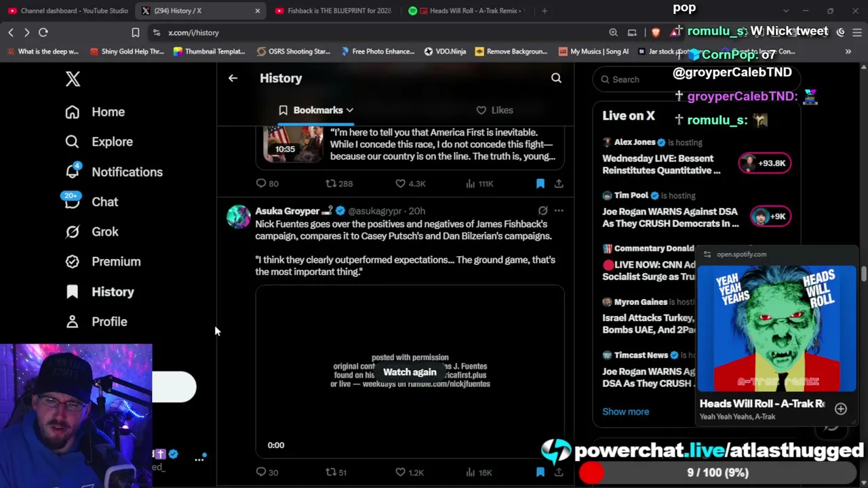Open Tim Pool's Joe Rogan WARNS broadcast
The width and height of the screenshot is (868, 488).
click(x=670, y=218)
